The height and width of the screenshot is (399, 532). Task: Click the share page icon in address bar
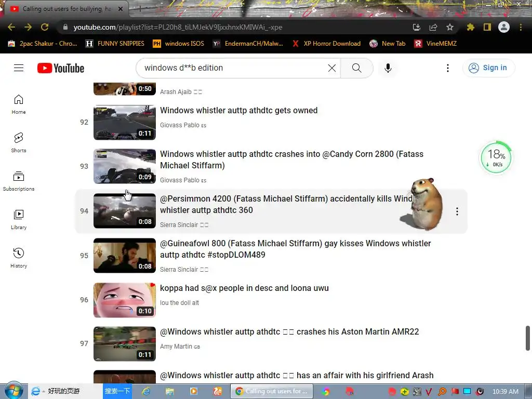(433, 27)
